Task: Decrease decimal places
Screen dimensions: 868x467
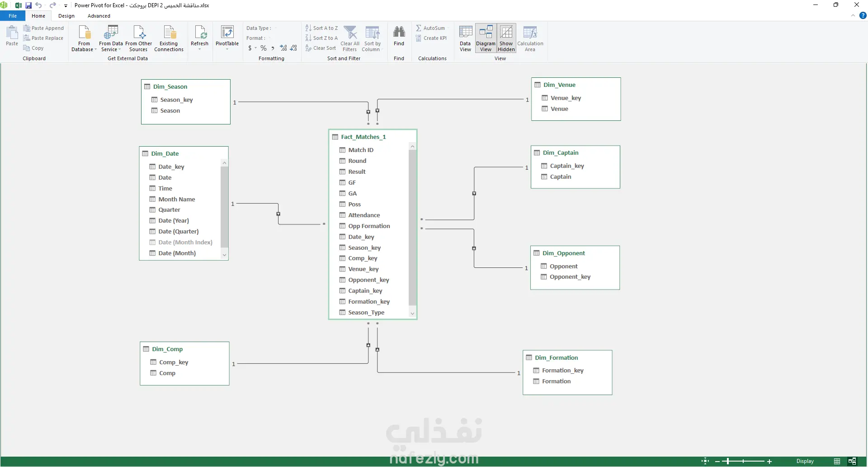Action: tap(293, 48)
